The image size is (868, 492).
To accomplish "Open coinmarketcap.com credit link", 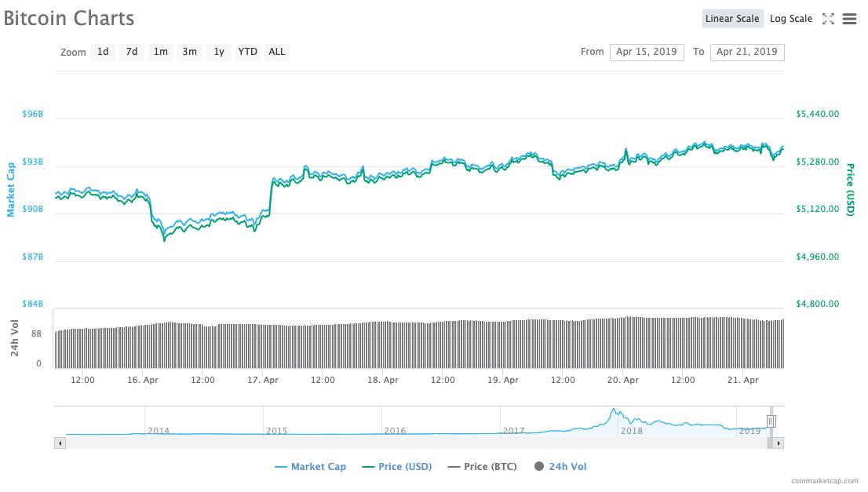I will [824, 481].
